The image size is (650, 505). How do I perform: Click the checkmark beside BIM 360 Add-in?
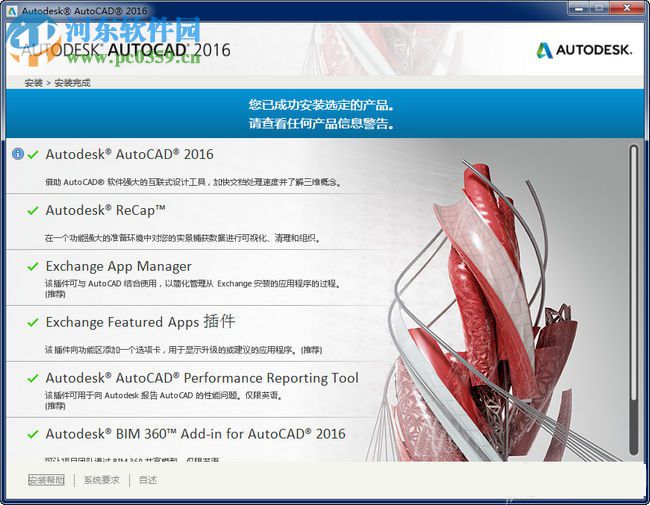33,434
